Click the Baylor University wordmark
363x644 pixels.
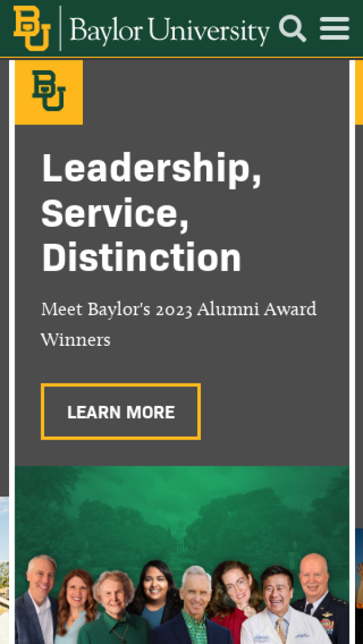click(x=169, y=30)
